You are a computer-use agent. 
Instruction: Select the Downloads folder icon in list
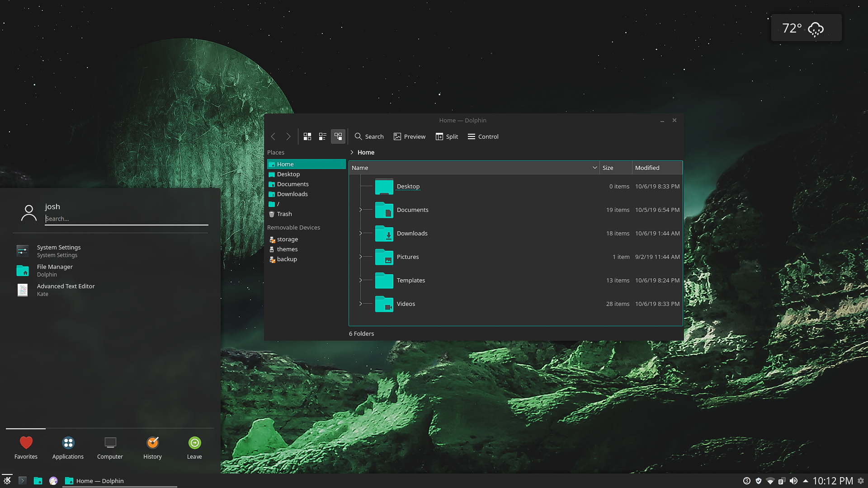click(x=384, y=234)
